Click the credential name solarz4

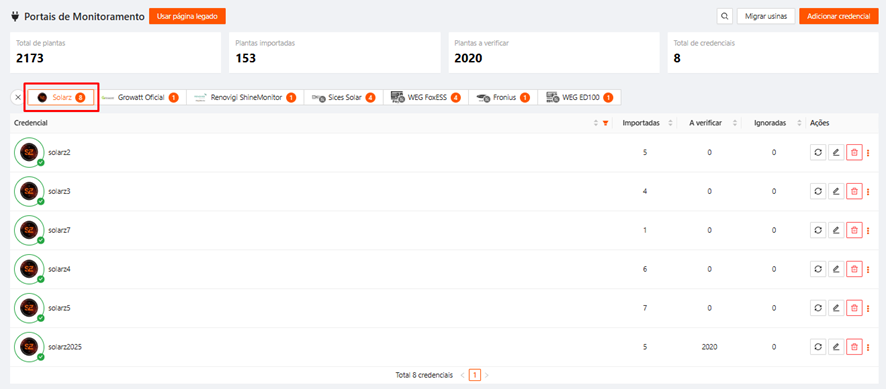coord(59,270)
